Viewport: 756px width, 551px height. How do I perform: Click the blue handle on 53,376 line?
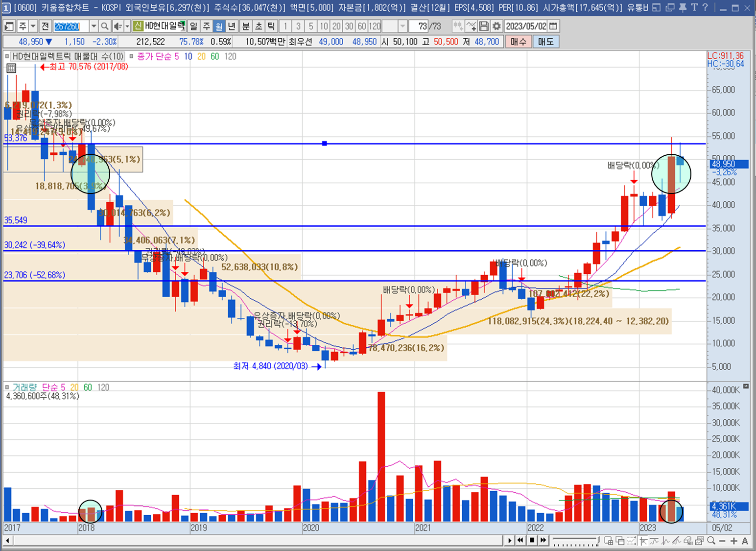click(325, 144)
